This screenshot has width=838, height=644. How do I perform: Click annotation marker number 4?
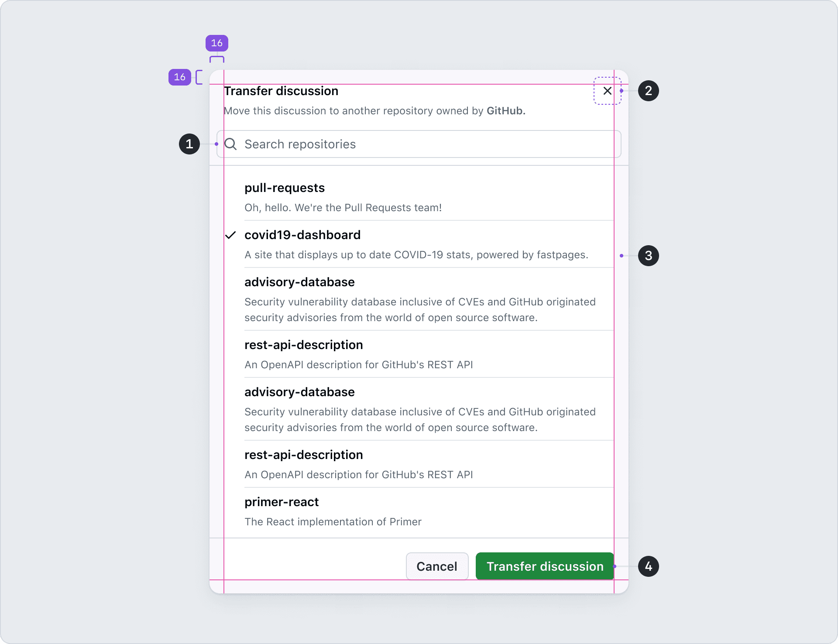648,566
